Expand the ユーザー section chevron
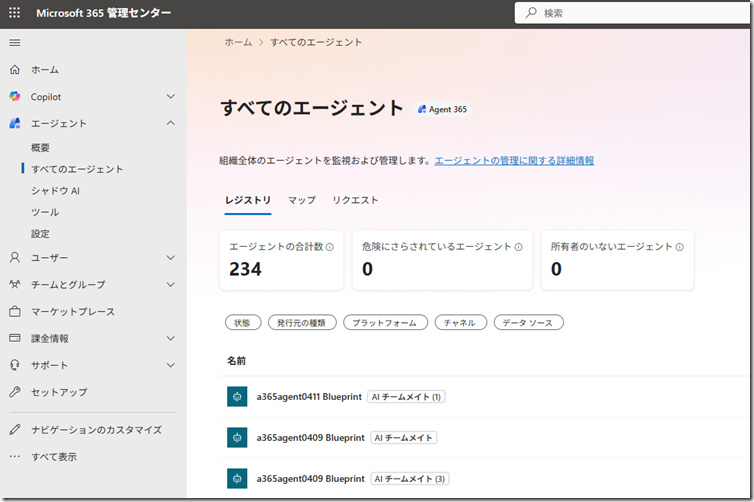Screen dimensions: 754x502 click(171, 258)
